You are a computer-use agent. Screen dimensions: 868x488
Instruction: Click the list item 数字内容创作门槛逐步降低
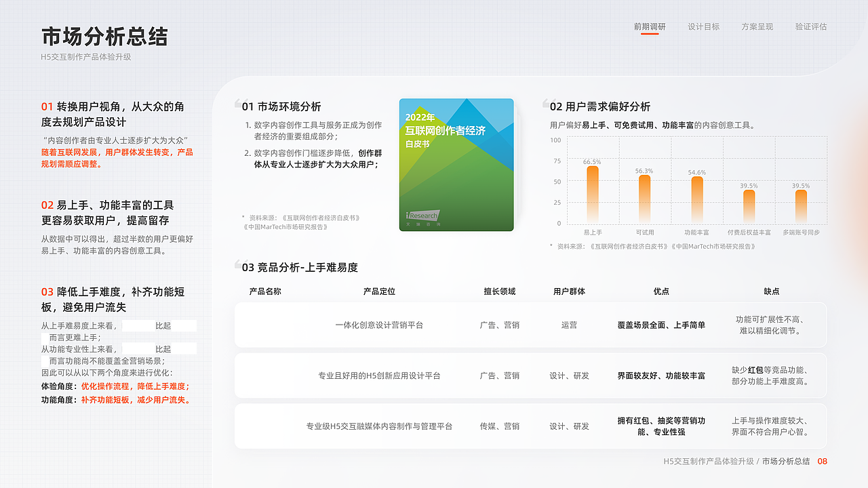[x=313, y=159]
